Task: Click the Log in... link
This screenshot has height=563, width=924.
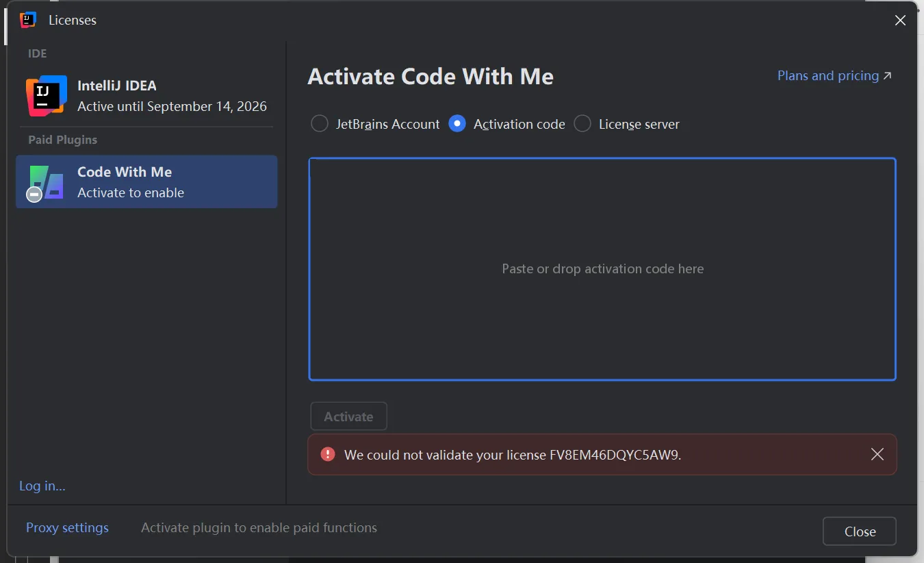Action: pos(42,486)
